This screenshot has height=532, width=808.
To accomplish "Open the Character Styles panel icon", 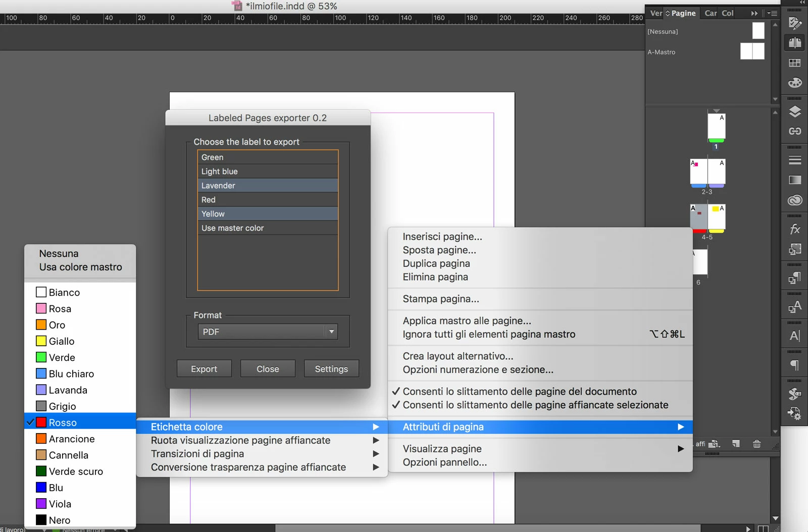I will pos(795,307).
